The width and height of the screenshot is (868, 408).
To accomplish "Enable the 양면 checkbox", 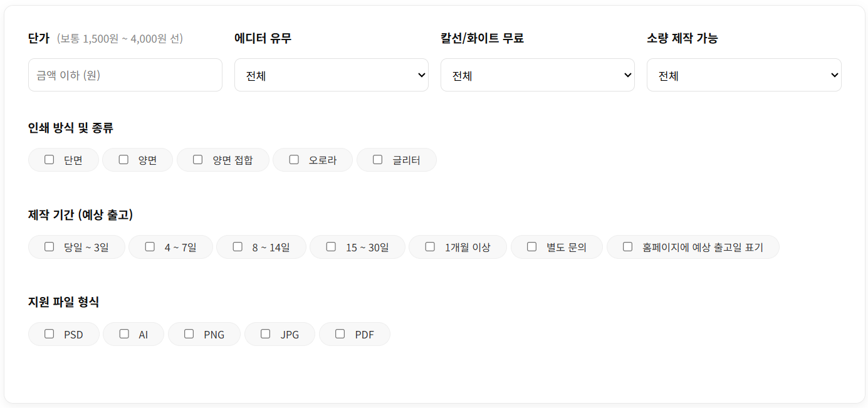I will pyautogui.click(x=123, y=160).
